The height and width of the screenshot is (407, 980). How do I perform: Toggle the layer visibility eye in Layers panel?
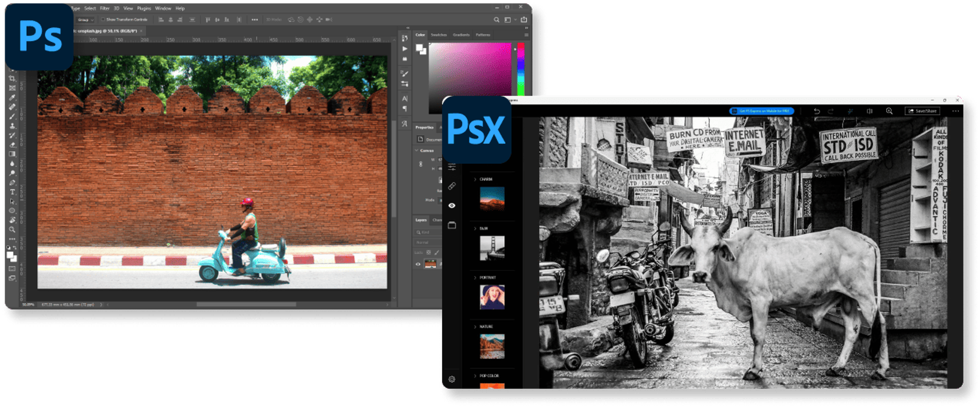click(418, 264)
